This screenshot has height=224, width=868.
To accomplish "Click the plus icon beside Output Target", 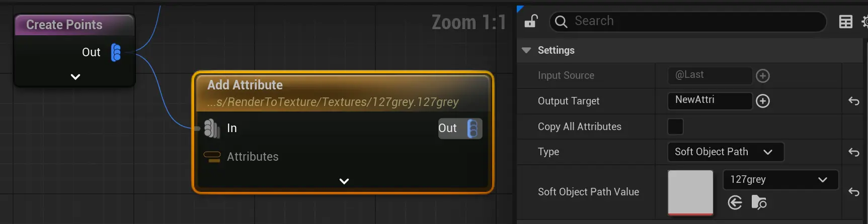I will (x=763, y=101).
